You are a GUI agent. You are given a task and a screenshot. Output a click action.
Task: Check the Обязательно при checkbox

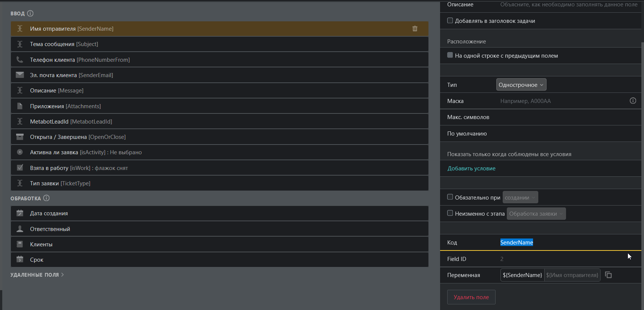[450, 197]
